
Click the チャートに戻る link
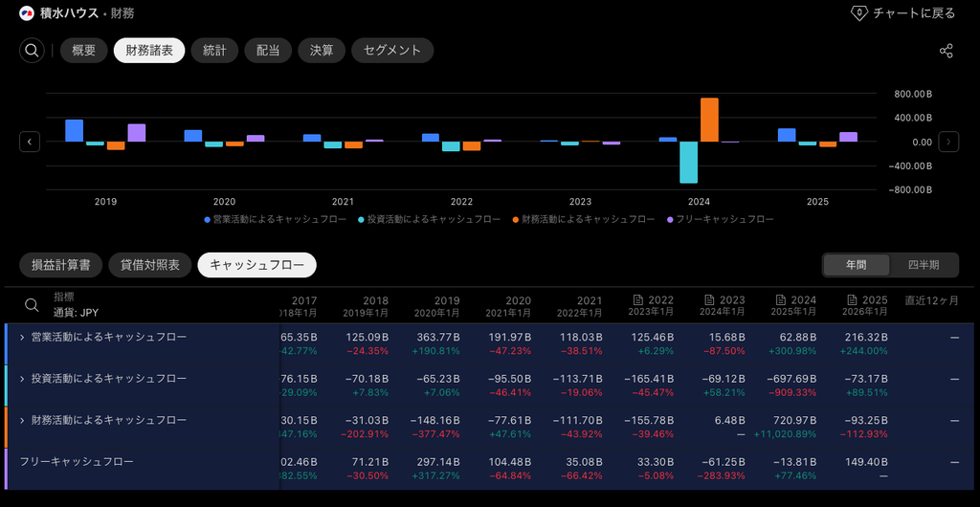tap(914, 13)
